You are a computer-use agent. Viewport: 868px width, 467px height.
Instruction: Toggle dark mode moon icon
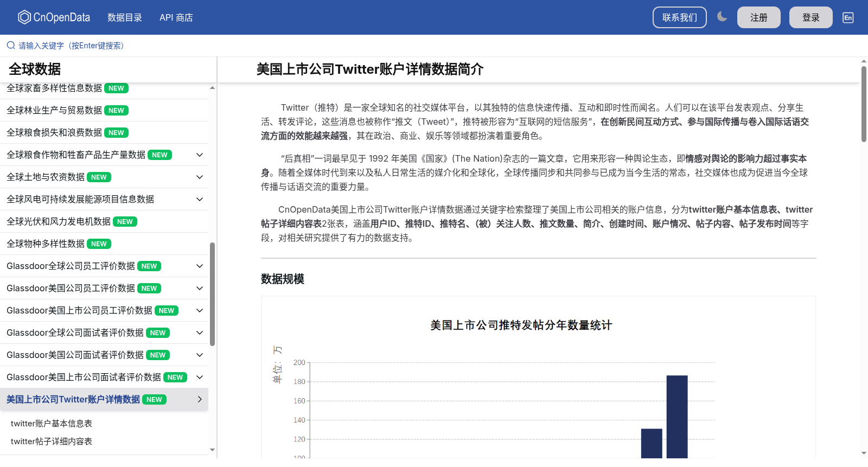722,17
